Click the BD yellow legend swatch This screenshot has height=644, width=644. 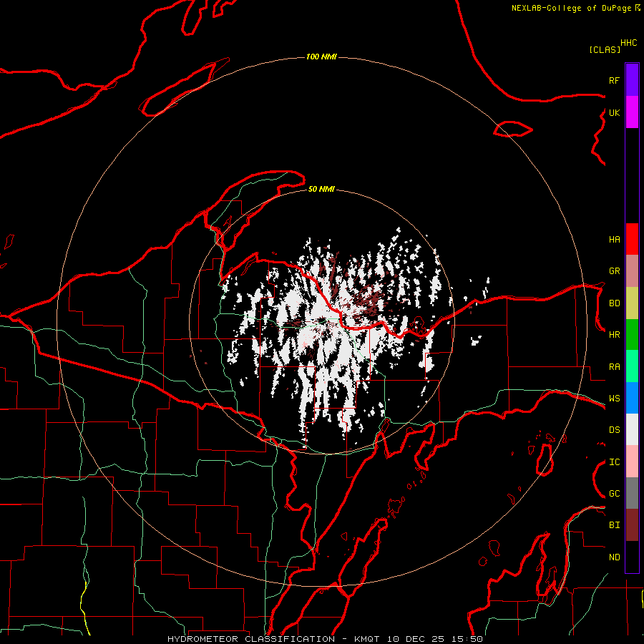coord(632,303)
